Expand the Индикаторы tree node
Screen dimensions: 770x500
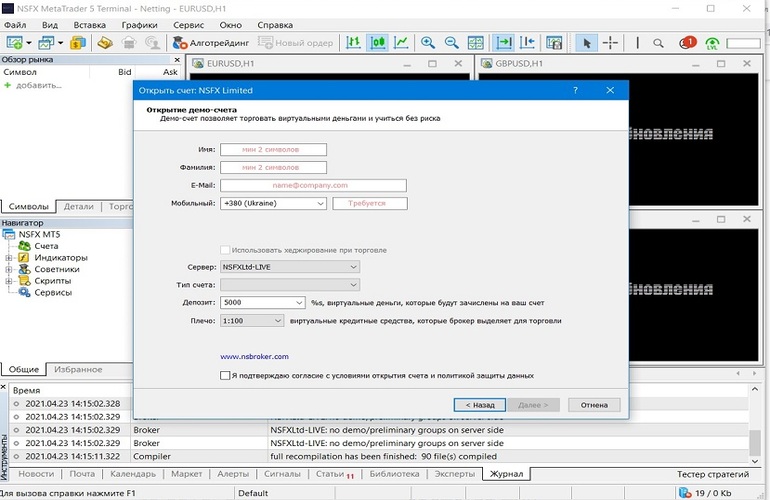8,258
